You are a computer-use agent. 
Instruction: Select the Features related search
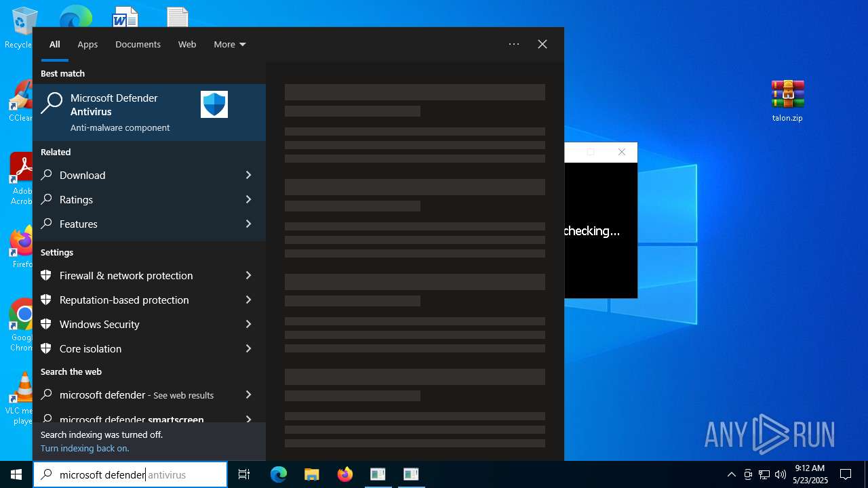coord(140,224)
